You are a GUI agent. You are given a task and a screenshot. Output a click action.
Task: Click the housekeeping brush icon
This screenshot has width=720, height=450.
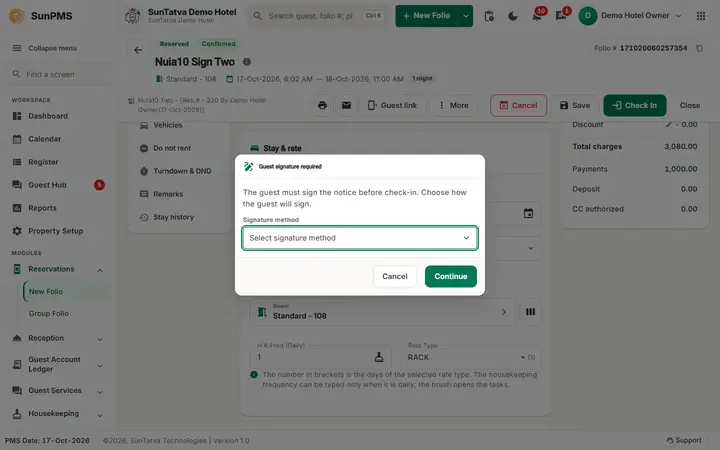[379, 357]
